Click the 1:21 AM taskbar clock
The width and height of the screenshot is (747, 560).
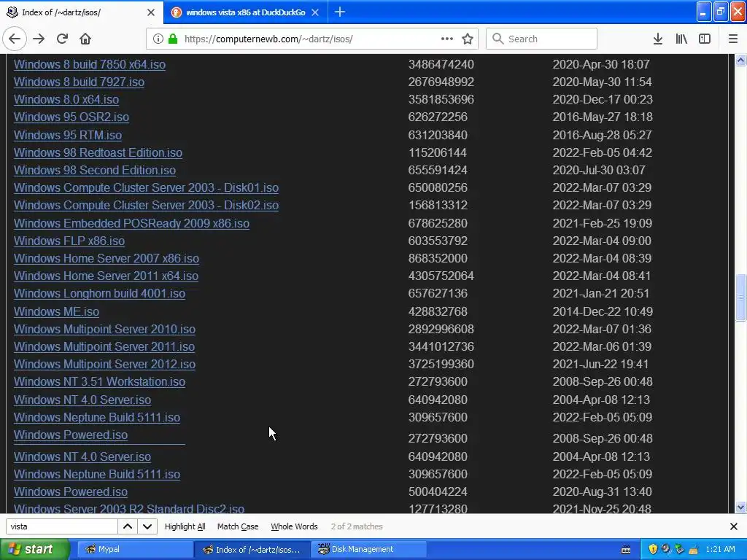pyautogui.click(x=720, y=549)
